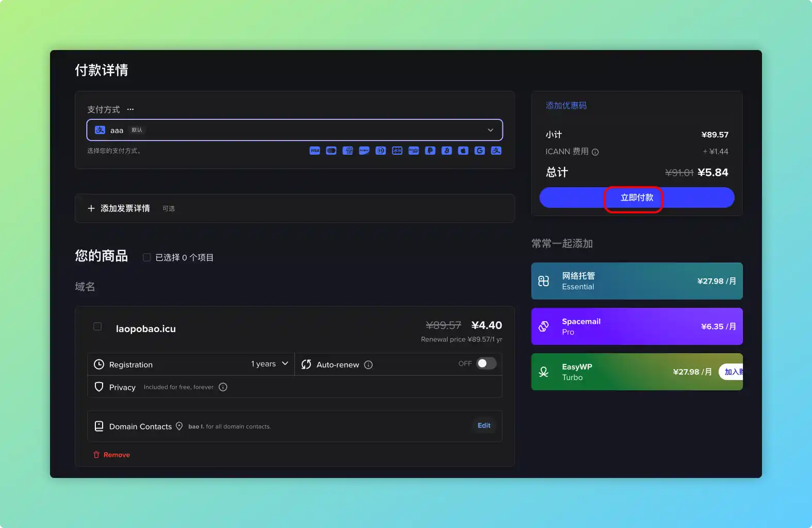The image size is (812, 528).
Task: Click the Bitcoin payment icon
Action: (446, 151)
